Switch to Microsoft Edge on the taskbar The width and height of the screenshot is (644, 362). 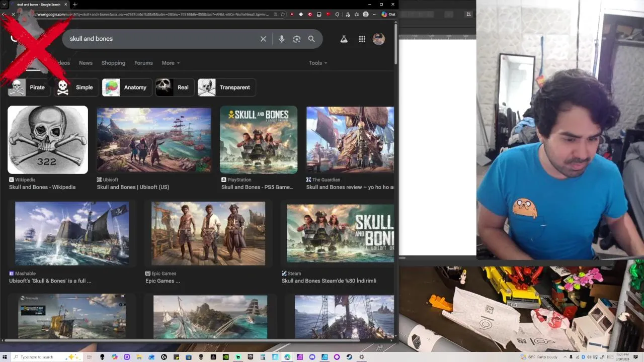coord(287,357)
